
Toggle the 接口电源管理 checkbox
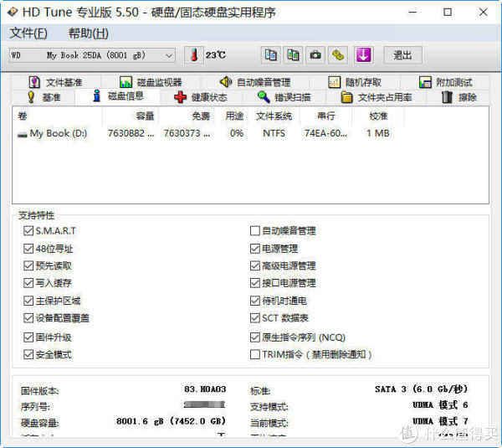point(255,283)
